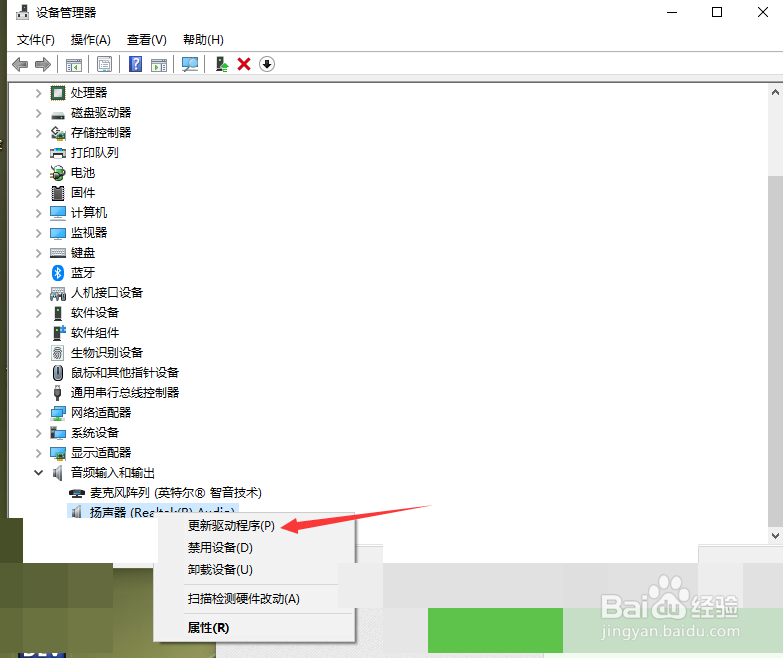Click the network adapter icon

58,413
